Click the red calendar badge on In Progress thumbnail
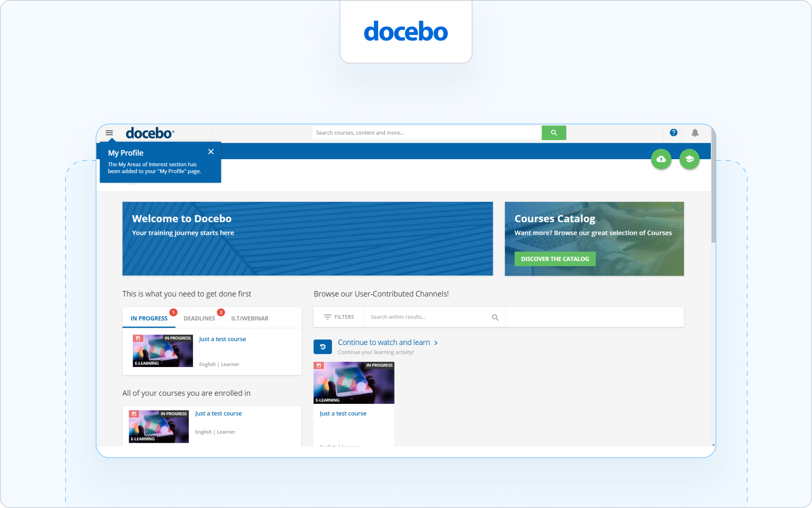The height and width of the screenshot is (508, 812). pos(138,338)
